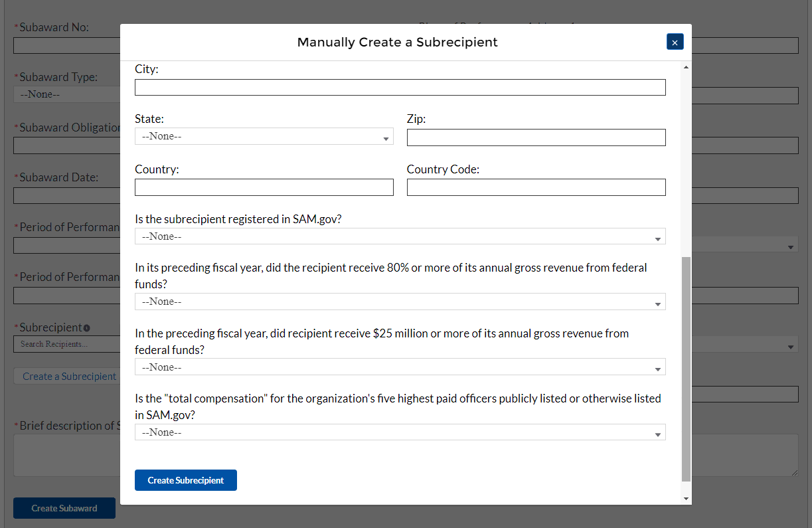The width and height of the screenshot is (812, 528).
Task: Click the Subaward No input field
Action: pos(66,46)
